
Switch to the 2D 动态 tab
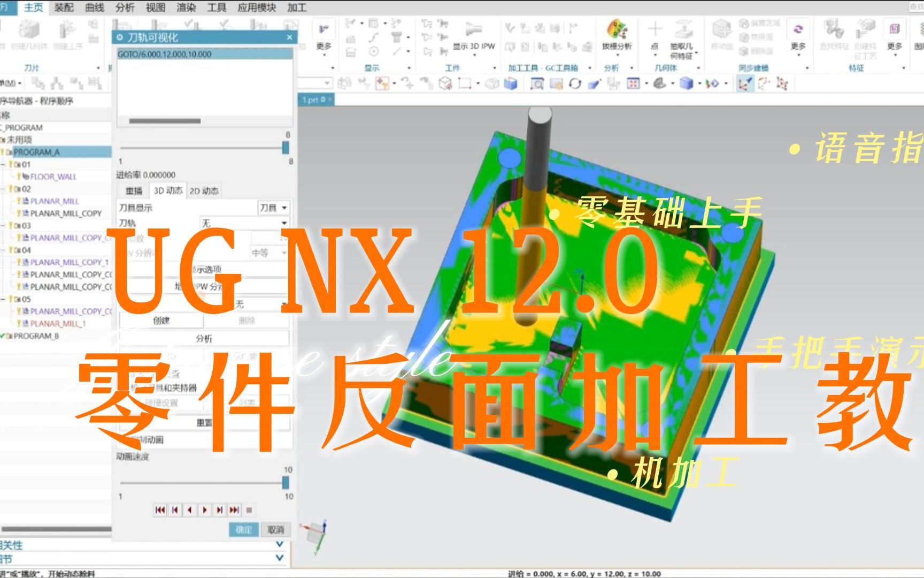(x=204, y=191)
